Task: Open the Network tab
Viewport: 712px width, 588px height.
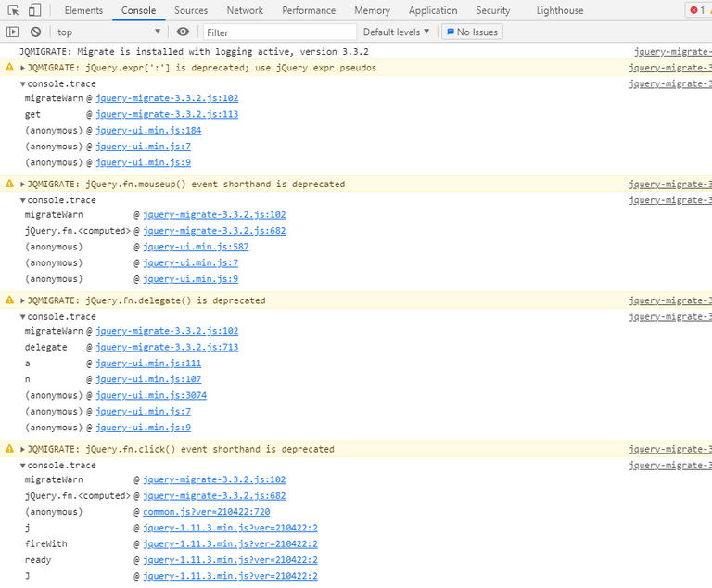Action: pos(245,10)
